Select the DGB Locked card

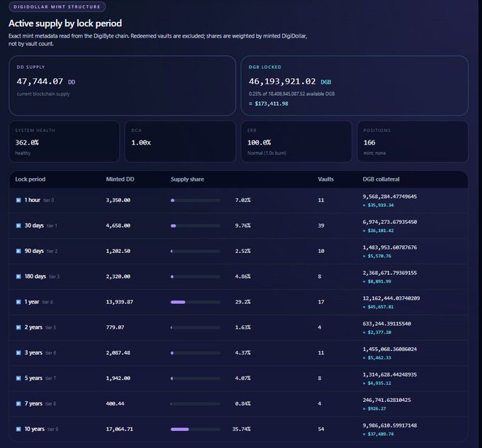pos(354,86)
